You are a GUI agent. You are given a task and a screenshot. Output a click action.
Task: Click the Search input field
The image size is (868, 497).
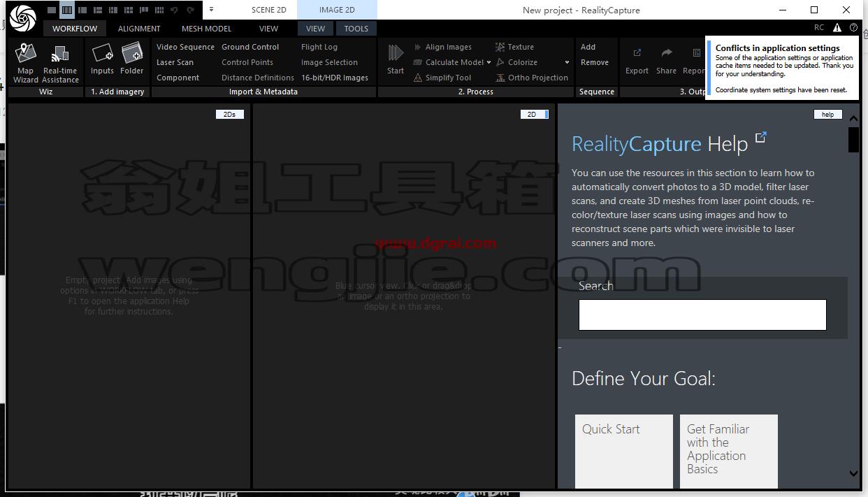click(x=702, y=315)
